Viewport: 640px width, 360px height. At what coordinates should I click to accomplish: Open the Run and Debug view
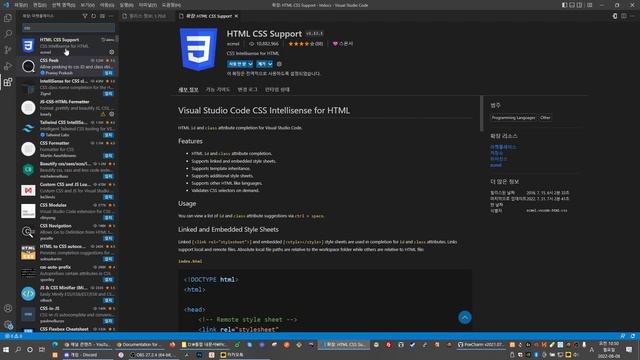click(8, 66)
